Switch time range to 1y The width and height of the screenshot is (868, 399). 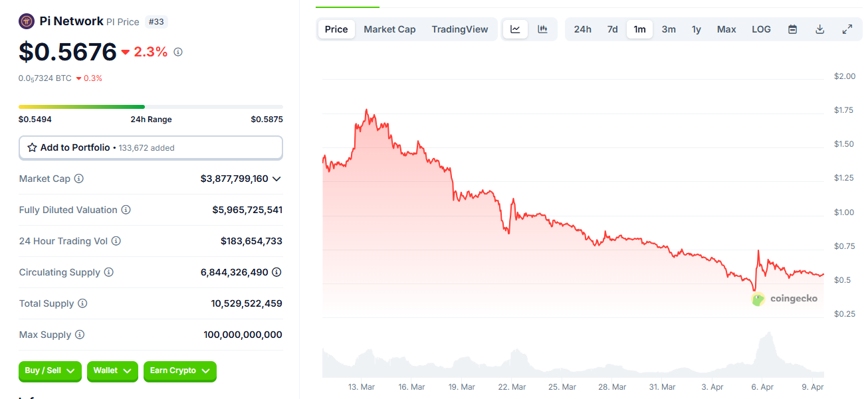pyautogui.click(x=696, y=29)
